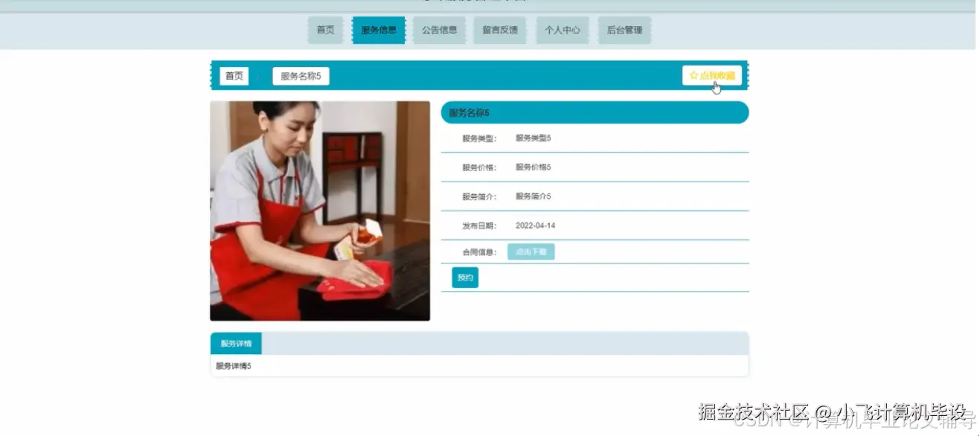Open the 服务信息 navigation tab
The height and width of the screenshot is (436, 980).
(379, 31)
